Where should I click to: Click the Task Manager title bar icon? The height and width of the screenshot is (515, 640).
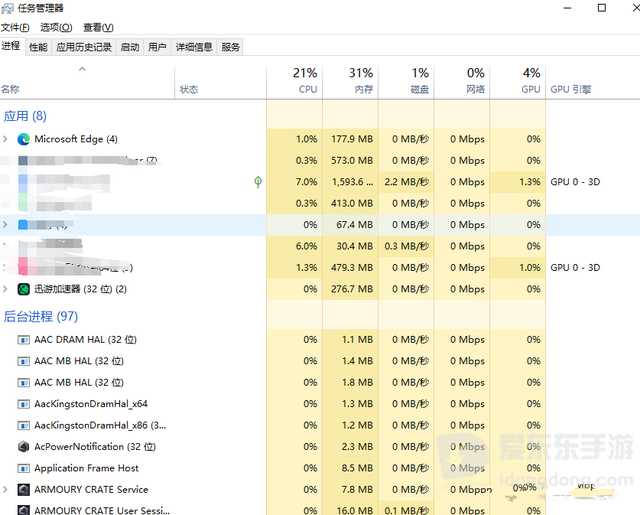pos(7,8)
